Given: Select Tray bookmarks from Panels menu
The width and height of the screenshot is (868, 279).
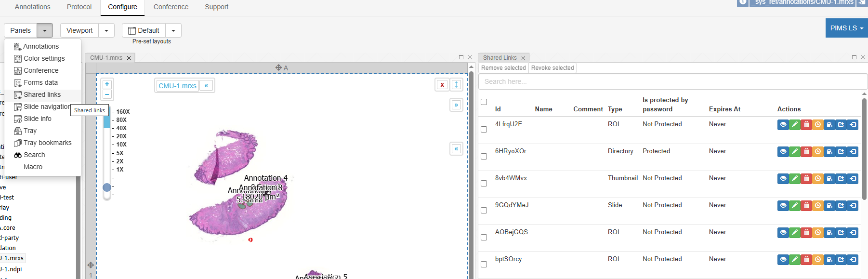Looking at the screenshot, I should tap(47, 143).
